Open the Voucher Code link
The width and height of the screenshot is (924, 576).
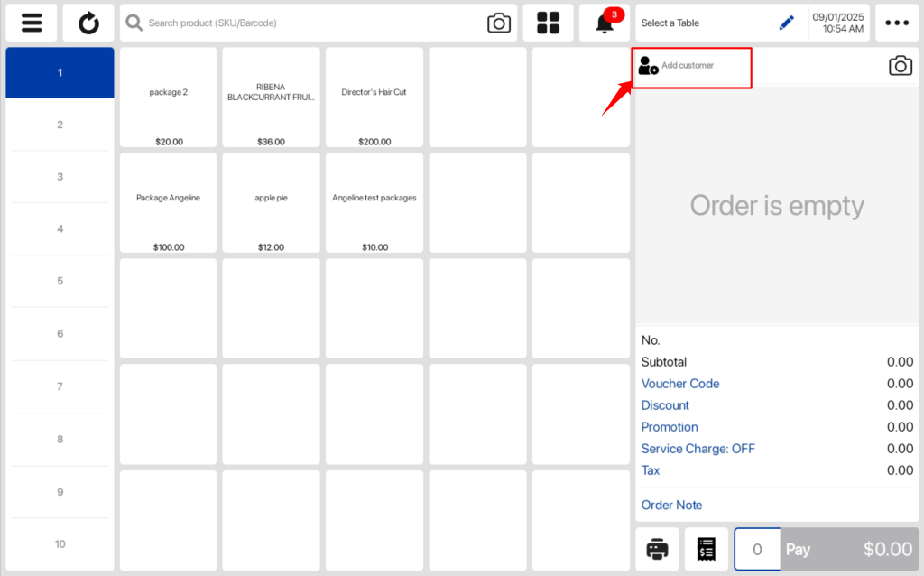679,384
